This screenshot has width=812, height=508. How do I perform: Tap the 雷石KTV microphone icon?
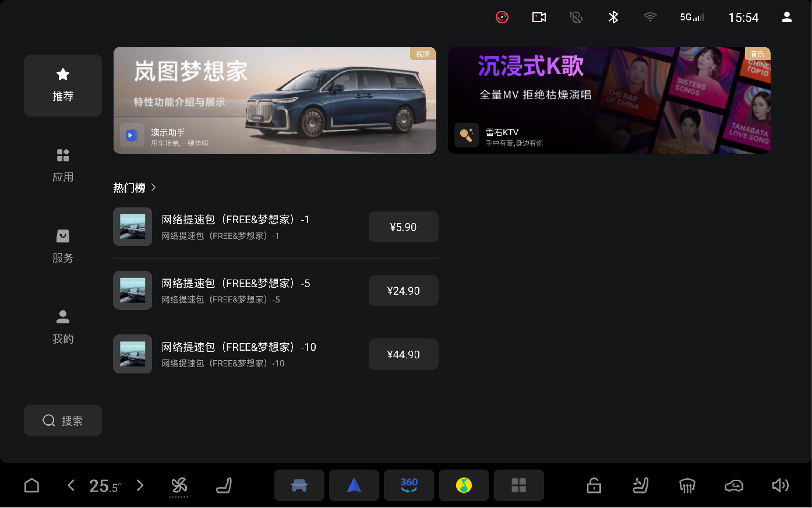click(x=467, y=135)
